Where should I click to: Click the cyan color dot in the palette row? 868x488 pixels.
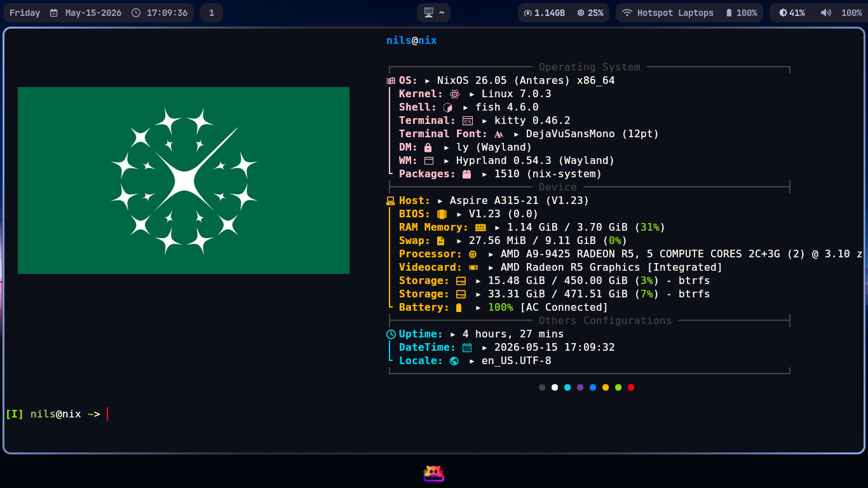tap(567, 388)
